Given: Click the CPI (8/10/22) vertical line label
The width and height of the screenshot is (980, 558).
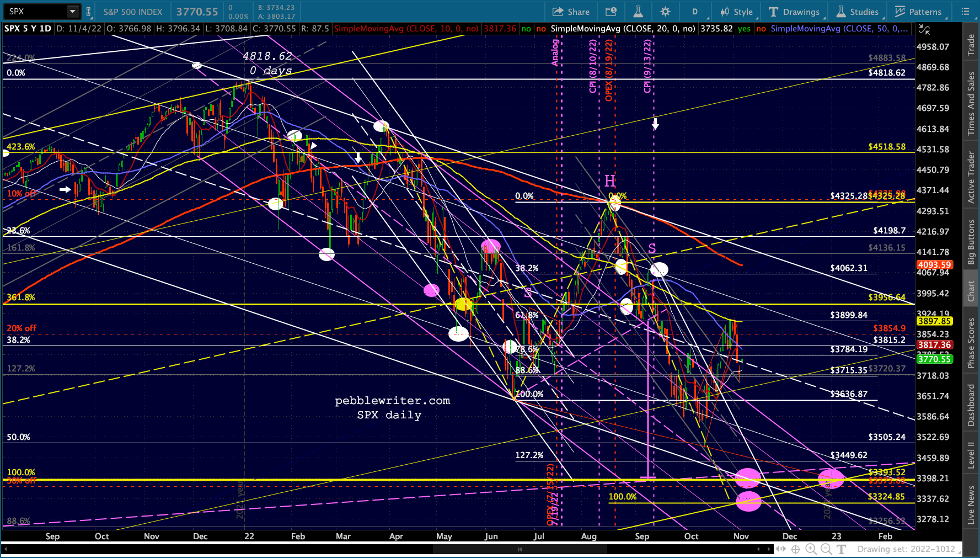Looking at the screenshot, I should pyautogui.click(x=593, y=66).
